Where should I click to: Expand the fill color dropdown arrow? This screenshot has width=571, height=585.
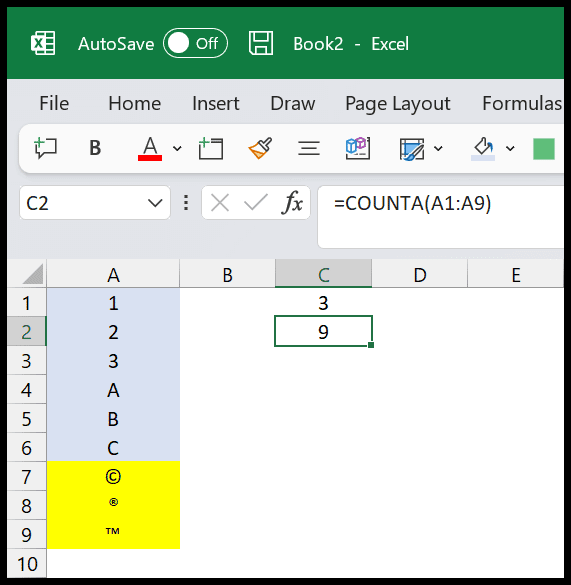510,148
